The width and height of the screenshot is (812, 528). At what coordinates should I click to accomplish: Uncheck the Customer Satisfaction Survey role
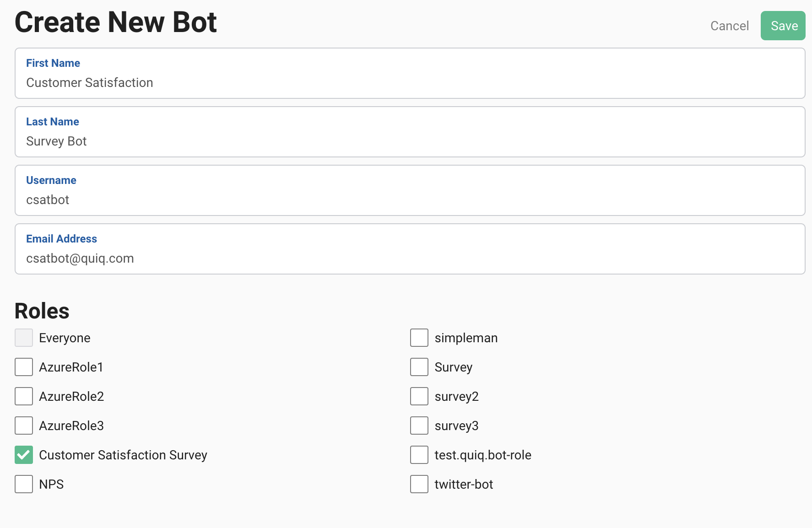24,455
